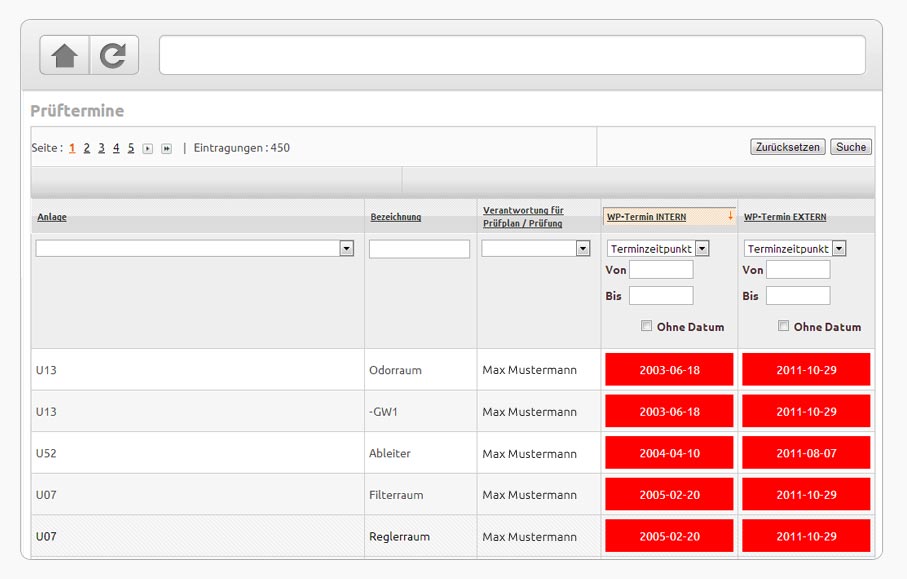Screen dimensions: 907x579
Task: Tick Ohne Datum under WP-Termin EXTERN
Action: click(783, 326)
